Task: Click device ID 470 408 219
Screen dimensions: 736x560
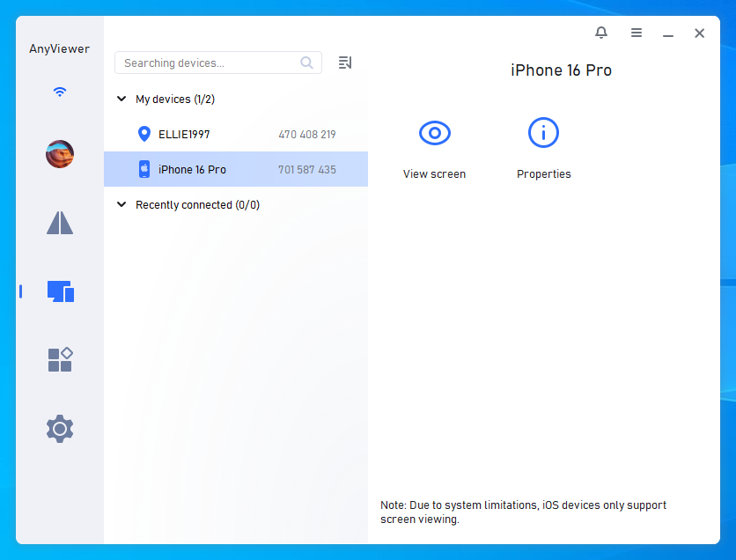Action: [307, 135]
